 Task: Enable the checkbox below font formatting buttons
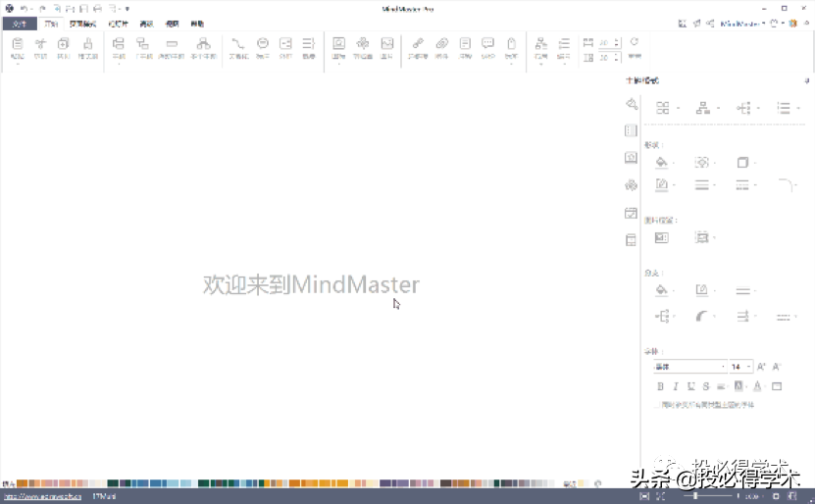tap(656, 404)
